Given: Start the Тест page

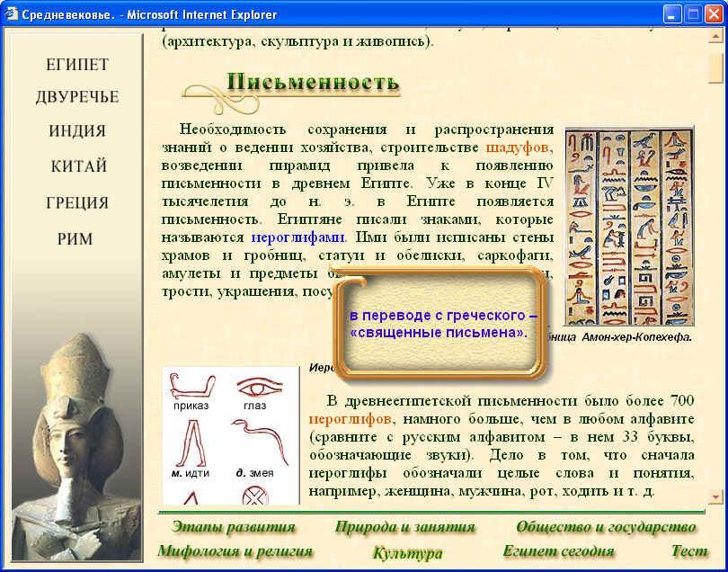Looking at the screenshot, I should (689, 551).
